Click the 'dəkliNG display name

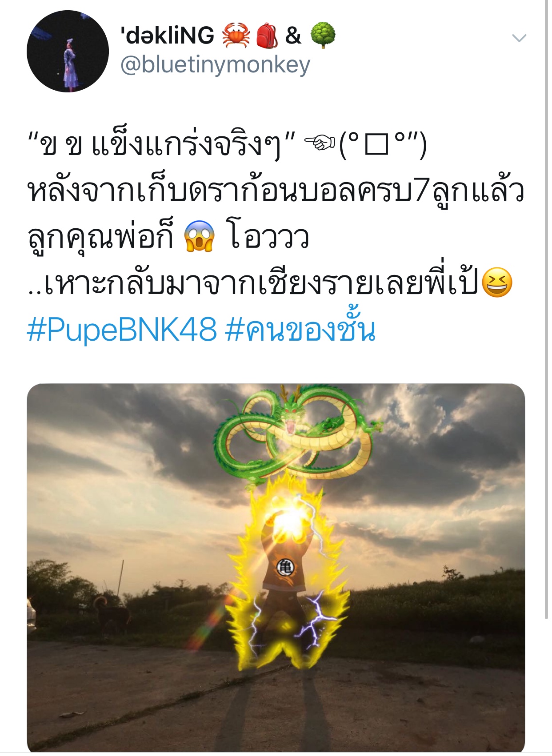168,35
